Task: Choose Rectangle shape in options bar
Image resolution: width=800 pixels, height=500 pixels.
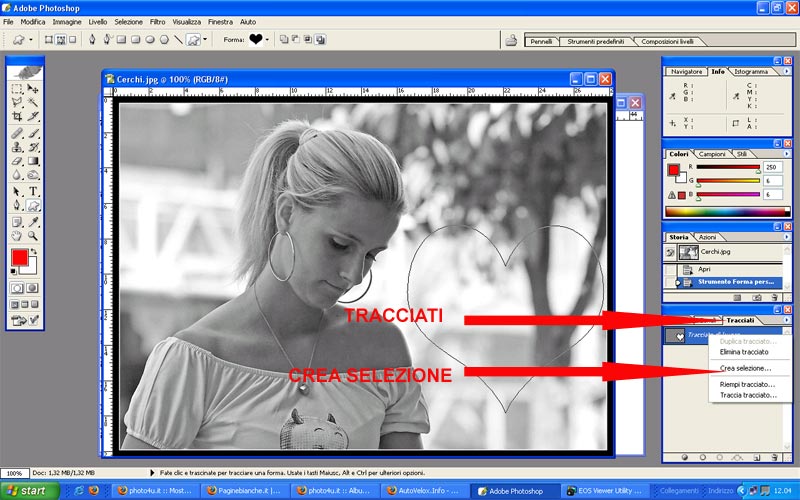Action: coord(121,39)
